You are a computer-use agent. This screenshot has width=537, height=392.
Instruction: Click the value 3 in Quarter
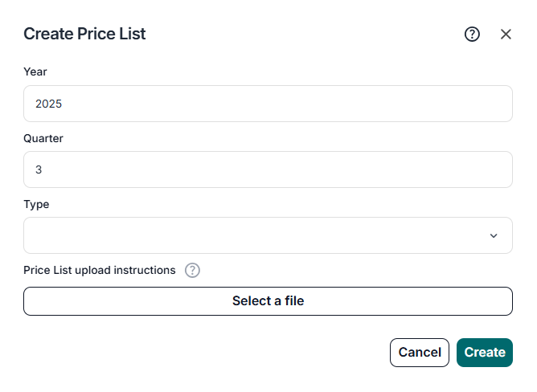click(x=39, y=169)
